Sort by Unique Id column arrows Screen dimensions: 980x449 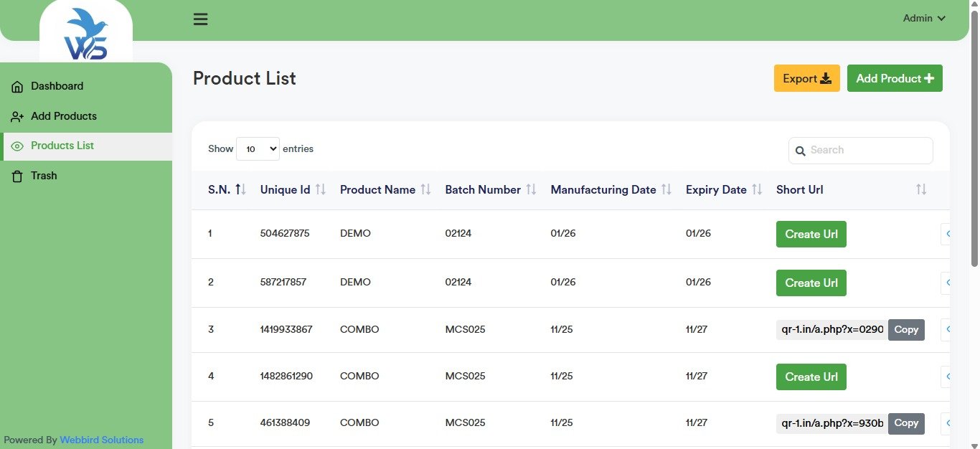(x=321, y=190)
